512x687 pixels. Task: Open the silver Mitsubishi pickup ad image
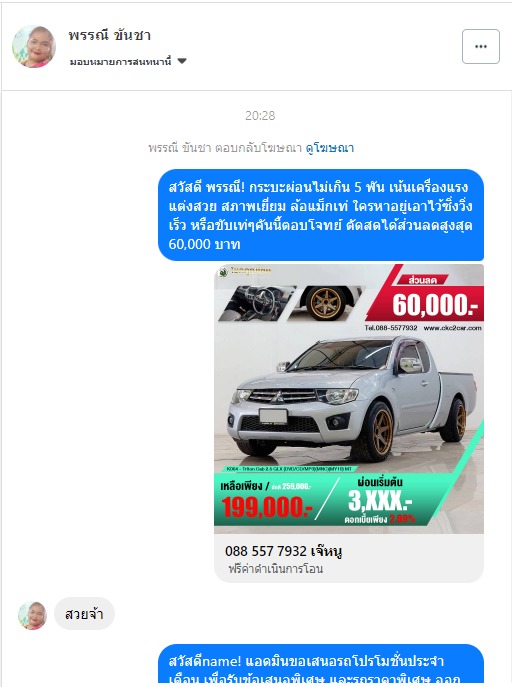click(x=349, y=399)
